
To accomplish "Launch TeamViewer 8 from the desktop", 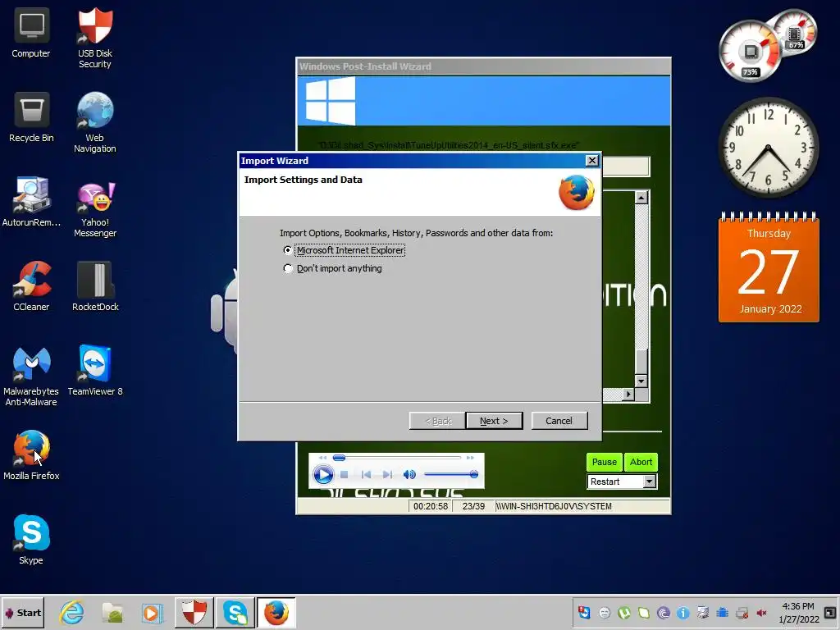I will click(95, 371).
